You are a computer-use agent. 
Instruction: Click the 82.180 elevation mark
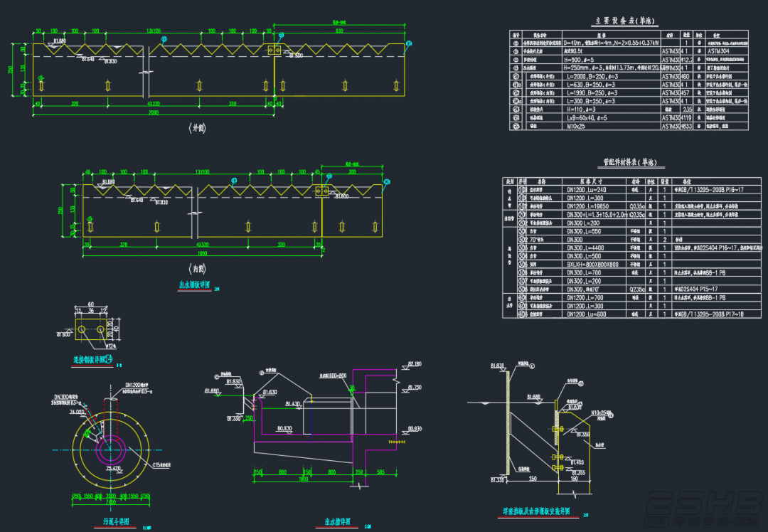click(x=415, y=364)
